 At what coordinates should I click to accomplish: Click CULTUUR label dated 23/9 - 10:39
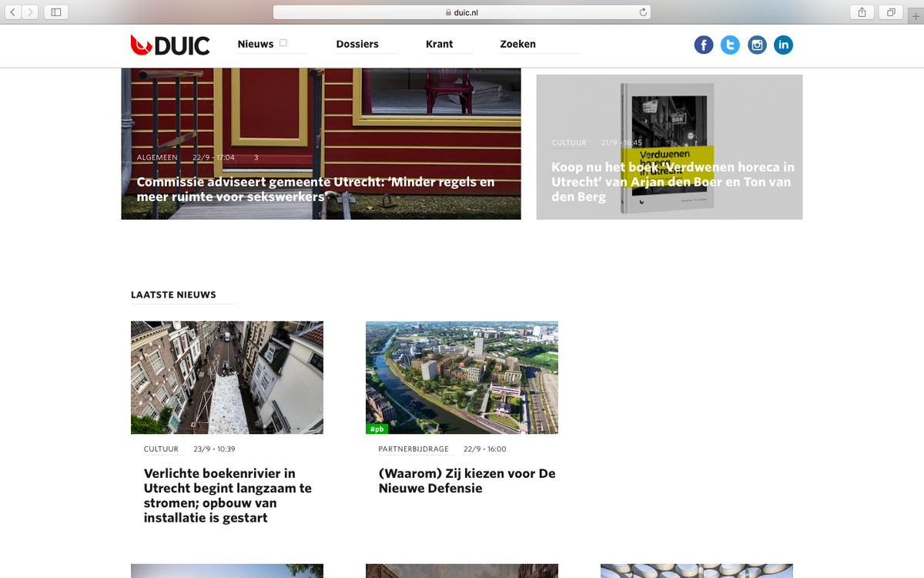click(161, 449)
